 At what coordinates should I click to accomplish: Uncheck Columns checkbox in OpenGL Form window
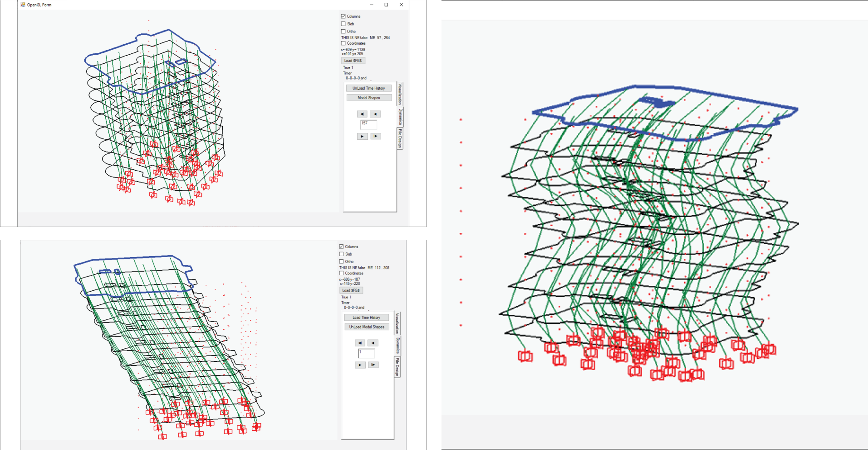(x=343, y=16)
